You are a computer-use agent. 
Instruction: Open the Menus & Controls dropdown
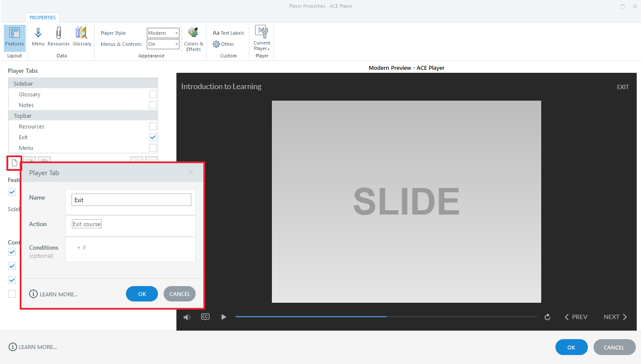(x=163, y=44)
